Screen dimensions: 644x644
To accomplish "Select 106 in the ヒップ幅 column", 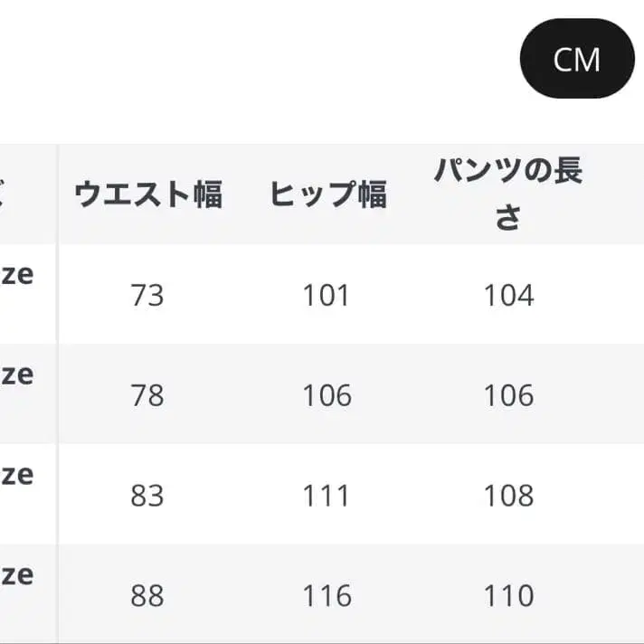I will point(327,395).
